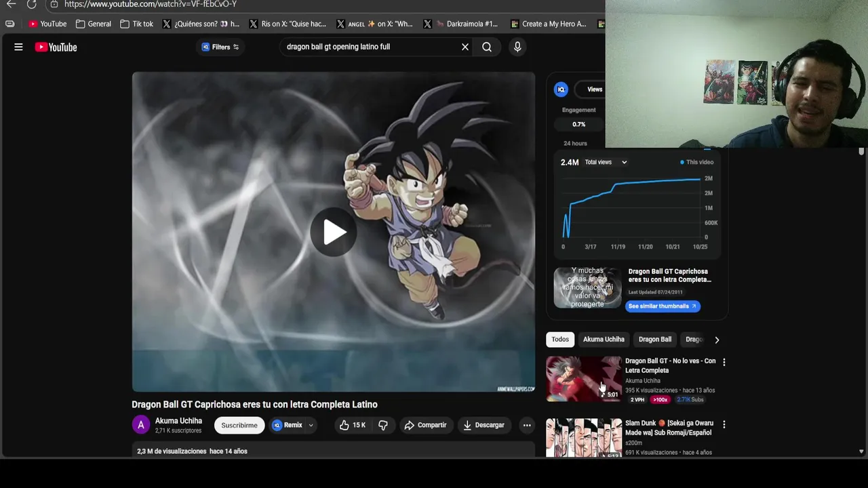
Task: Open Ris on X bookmark
Action: coord(288,24)
